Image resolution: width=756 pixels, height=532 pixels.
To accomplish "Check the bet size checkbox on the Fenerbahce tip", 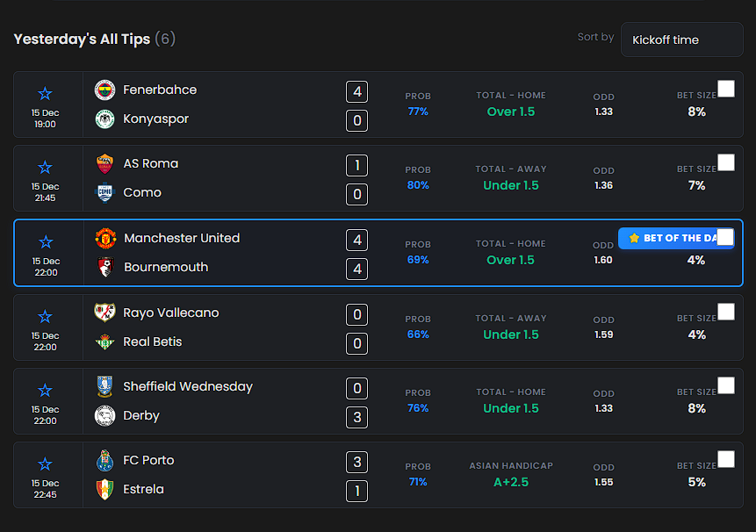I will pos(726,88).
